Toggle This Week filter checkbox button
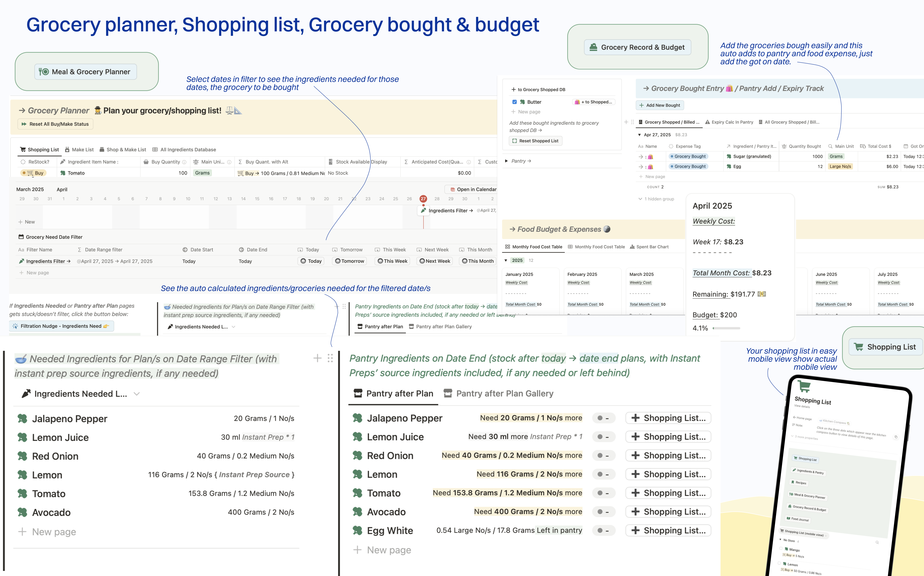The height and width of the screenshot is (576, 924). [x=392, y=261]
